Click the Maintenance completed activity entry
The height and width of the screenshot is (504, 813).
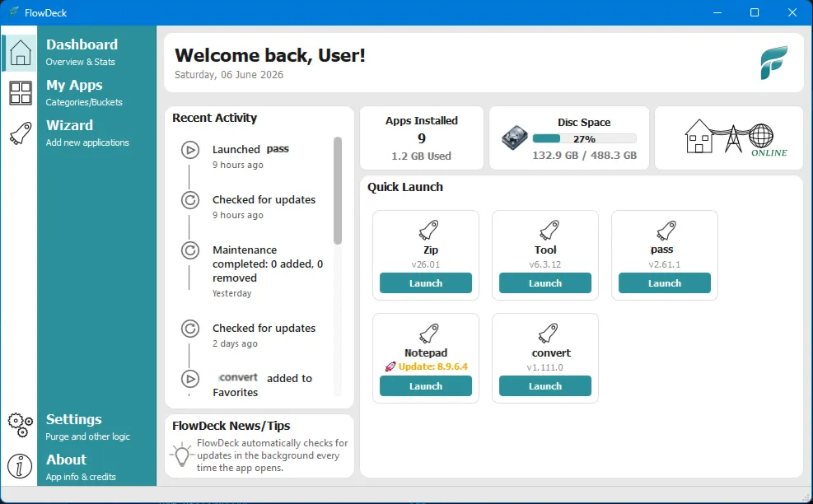tap(268, 271)
